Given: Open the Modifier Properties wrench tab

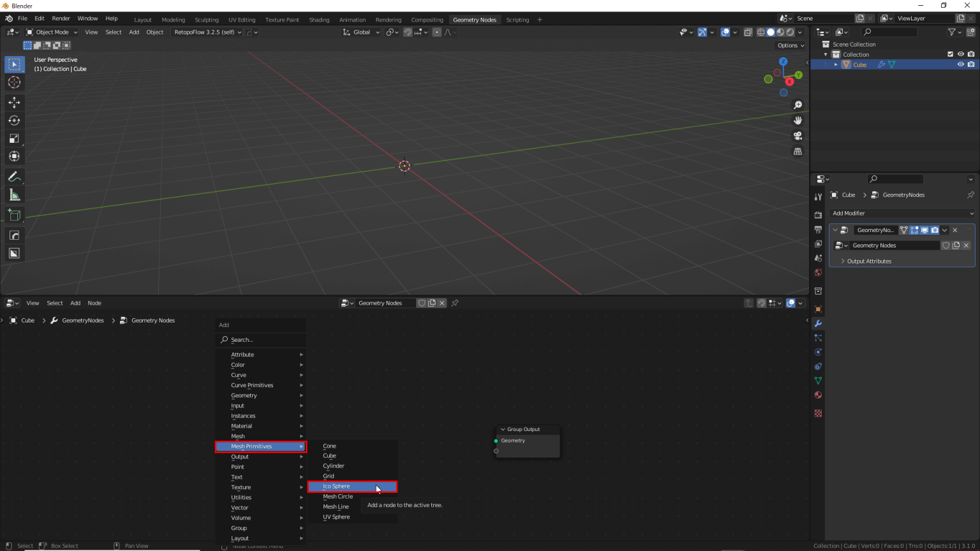Looking at the screenshot, I should tap(819, 323).
